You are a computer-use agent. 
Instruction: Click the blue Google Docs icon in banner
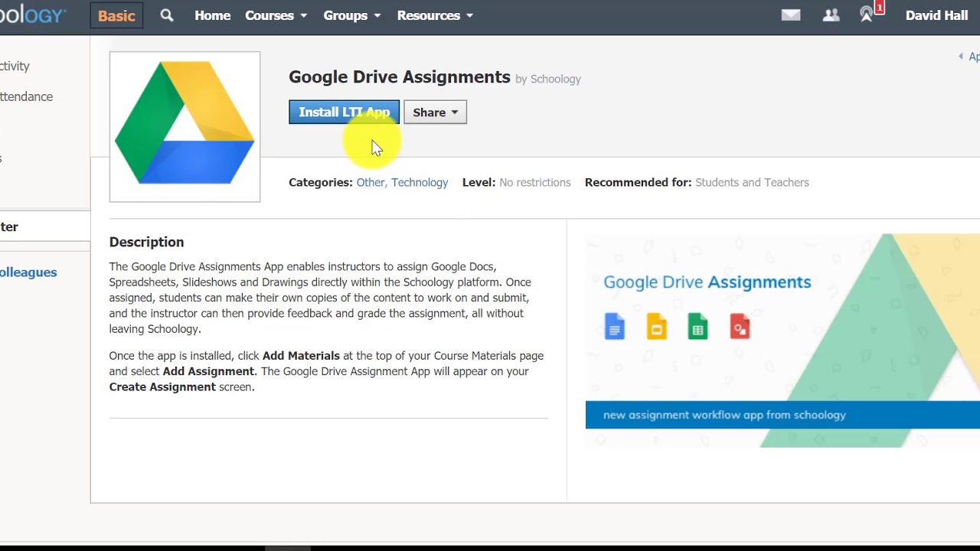coord(615,327)
